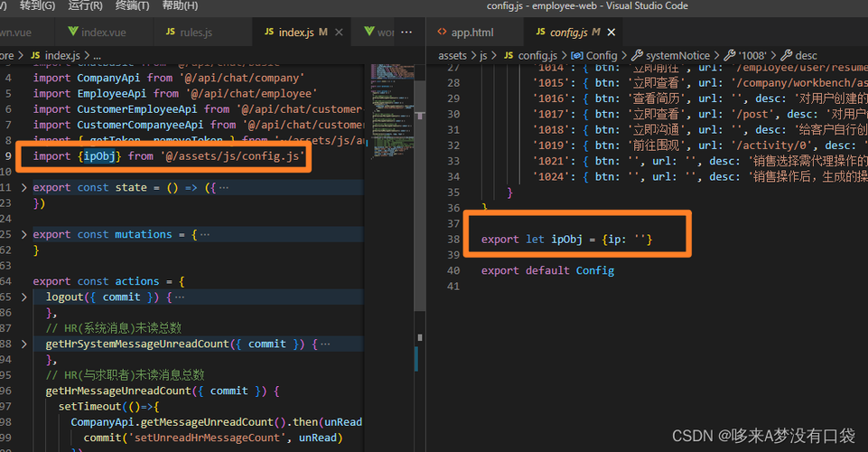The height and width of the screenshot is (452, 868).
Task: Expand folded getHrSystemMessageUnreadCount function
Action: tap(24, 344)
